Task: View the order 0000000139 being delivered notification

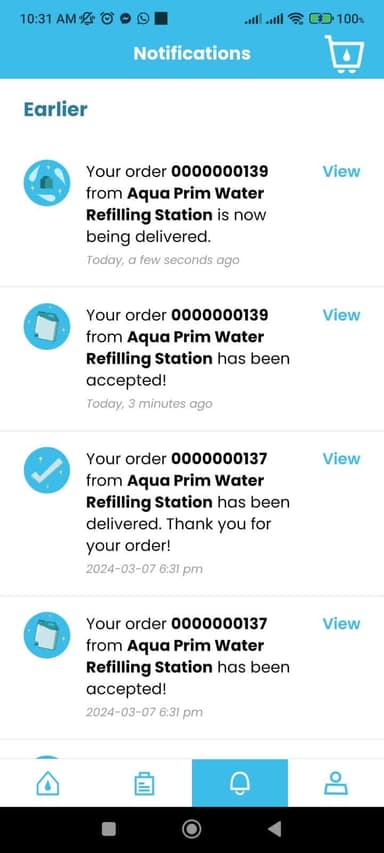Action: (341, 171)
